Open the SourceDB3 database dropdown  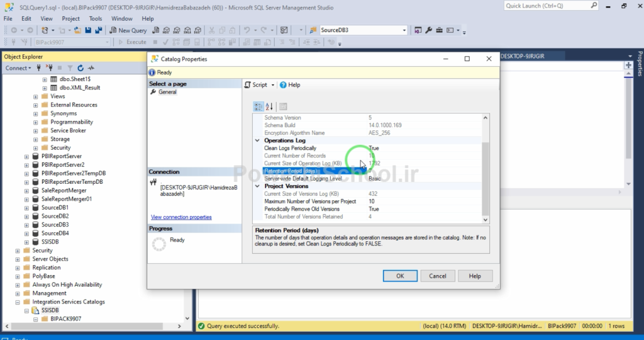[404, 30]
